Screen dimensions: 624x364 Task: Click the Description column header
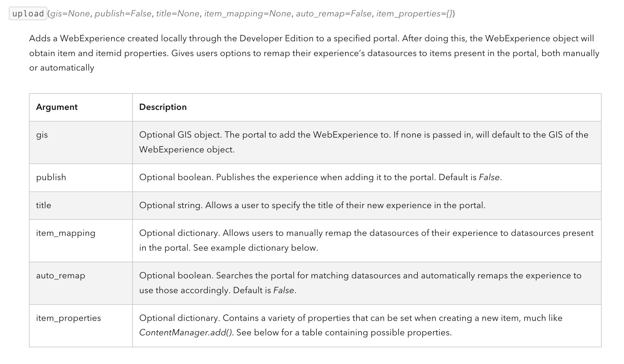pos(163,107)
